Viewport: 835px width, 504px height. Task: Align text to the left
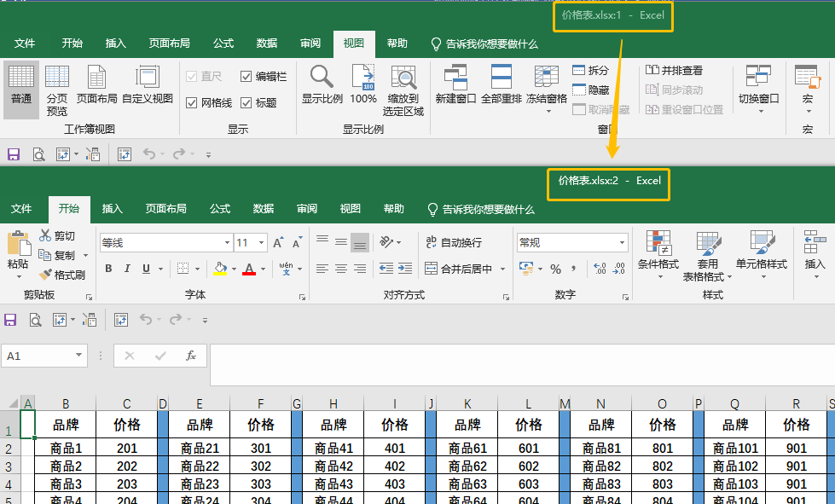click(322, 269)
